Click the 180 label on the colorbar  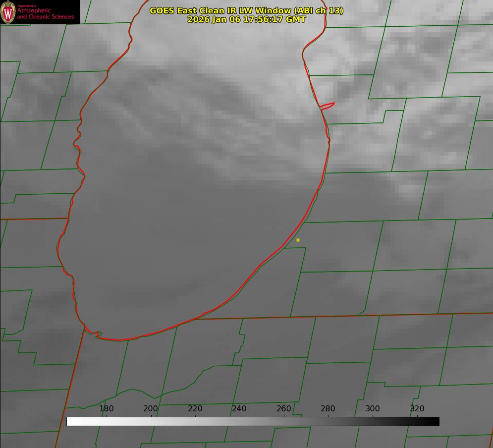107,409
